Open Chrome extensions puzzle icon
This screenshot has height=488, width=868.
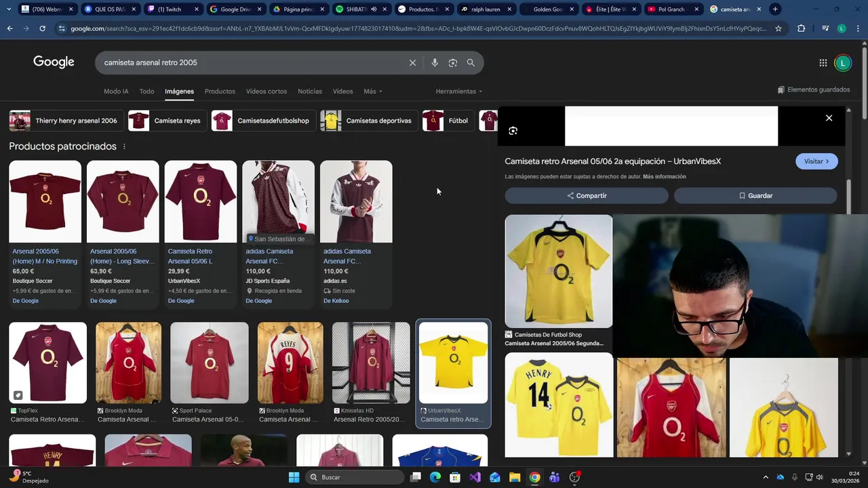click(x=802, y=28)
